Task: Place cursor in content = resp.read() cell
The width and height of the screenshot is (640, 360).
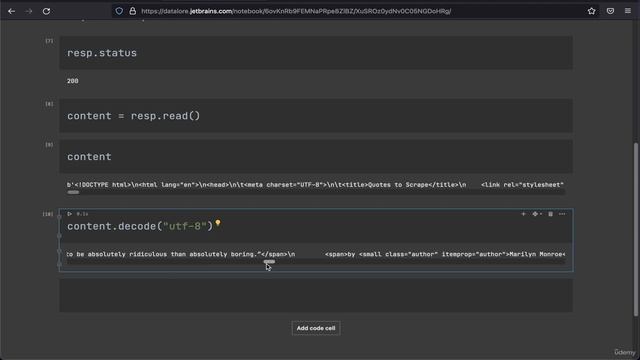Action: (x=316, y=116)
